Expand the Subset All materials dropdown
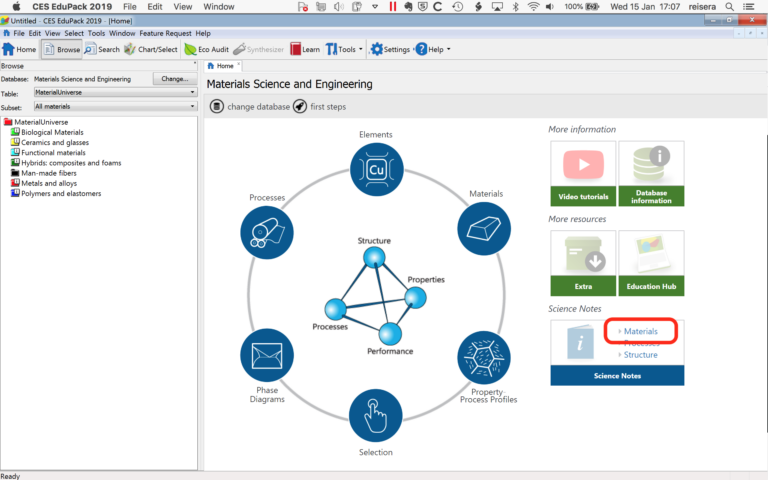Screen dimensions: 768x480 (x=114, y=106)
